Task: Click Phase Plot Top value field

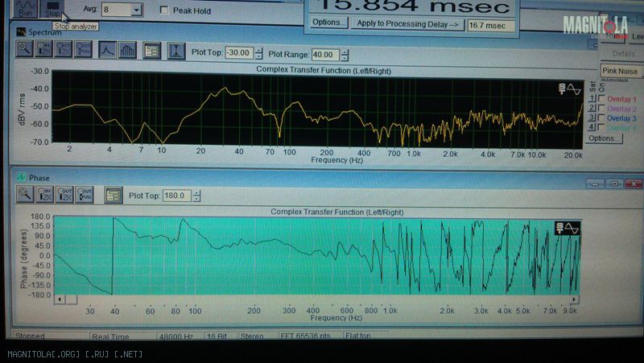Action: [x=177, y=196]
